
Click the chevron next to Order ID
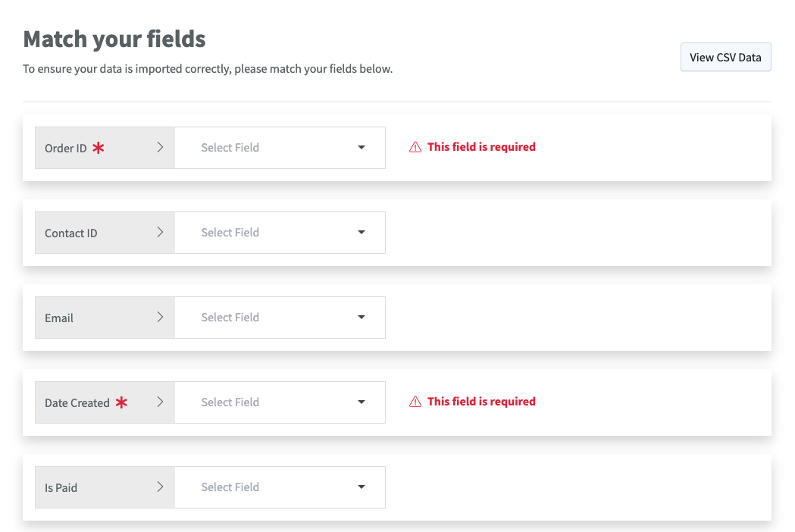click(x=160, y=148)
